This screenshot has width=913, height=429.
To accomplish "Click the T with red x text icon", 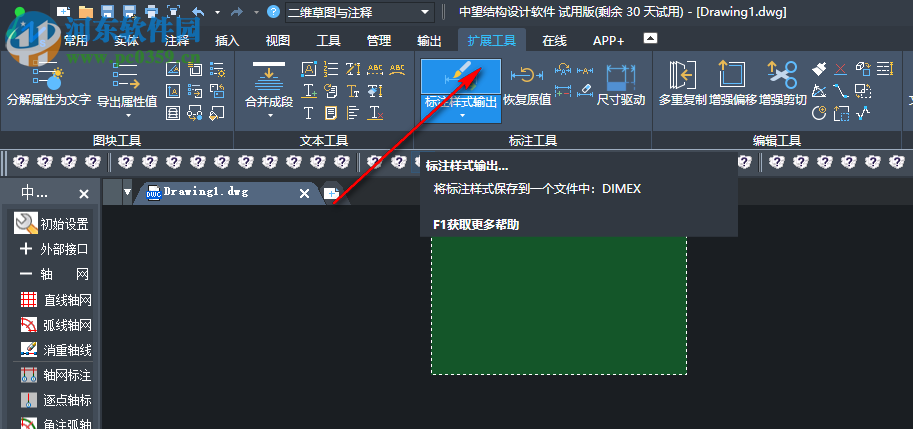I will pos(376,112).
